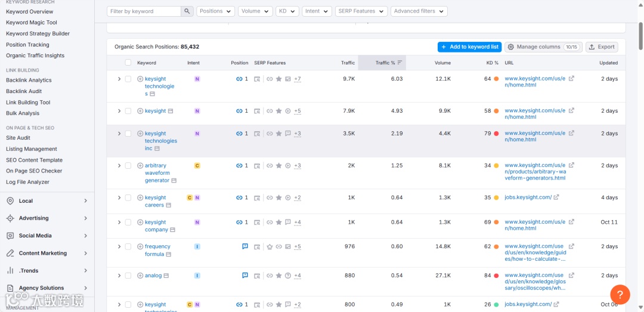
Task: Tick the checkbox for frequency formula row
Action: click(128, 246)
